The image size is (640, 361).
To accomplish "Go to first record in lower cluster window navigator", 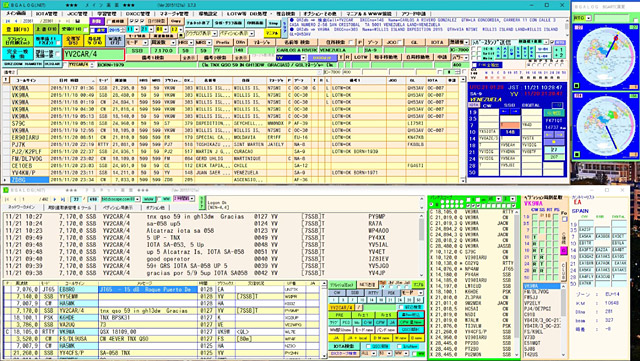I will (6, 200).
